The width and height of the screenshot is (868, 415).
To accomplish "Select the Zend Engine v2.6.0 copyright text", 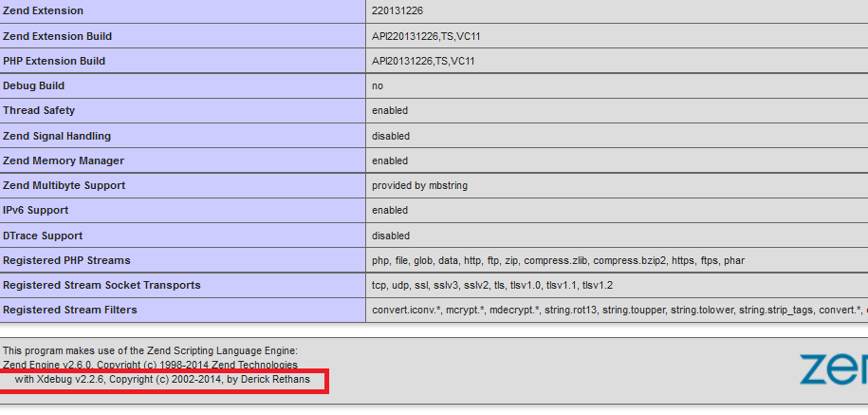I will [x=150, y=365].
